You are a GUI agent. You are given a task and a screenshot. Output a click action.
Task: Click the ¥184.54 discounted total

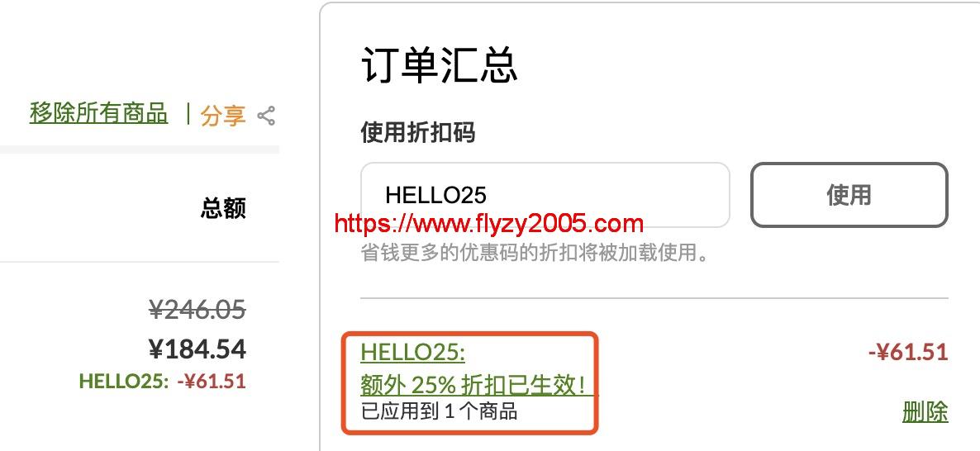tap(197, 349)
